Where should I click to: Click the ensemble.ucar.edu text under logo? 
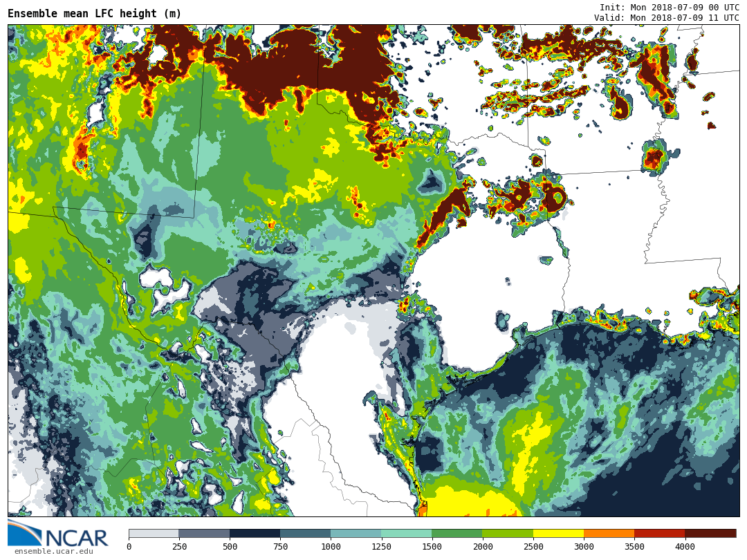[x=53, y=552]
